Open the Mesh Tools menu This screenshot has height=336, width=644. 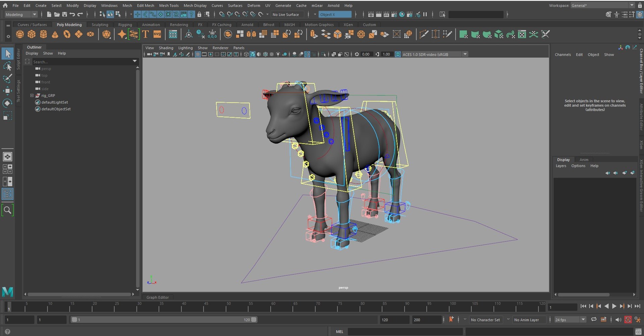click(x=169, y=5)
